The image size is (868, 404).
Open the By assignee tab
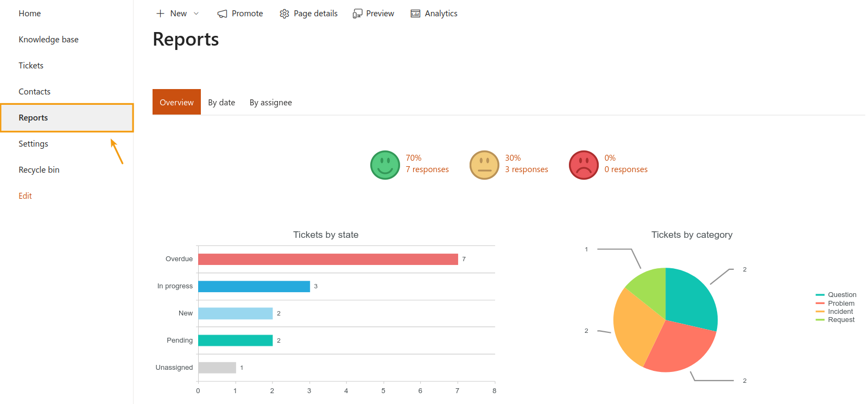coord(270,103)
